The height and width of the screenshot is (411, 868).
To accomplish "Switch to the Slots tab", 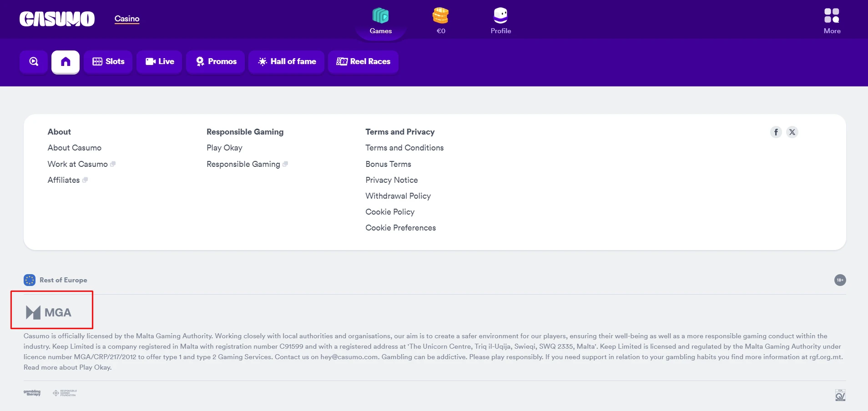I will pos(108,61).
